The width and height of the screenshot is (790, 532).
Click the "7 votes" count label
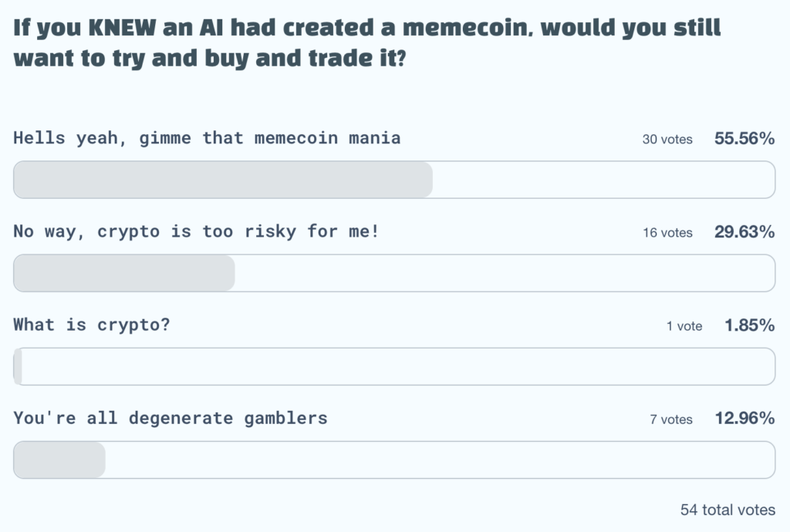pyautogui.click(x=670, y=420)
